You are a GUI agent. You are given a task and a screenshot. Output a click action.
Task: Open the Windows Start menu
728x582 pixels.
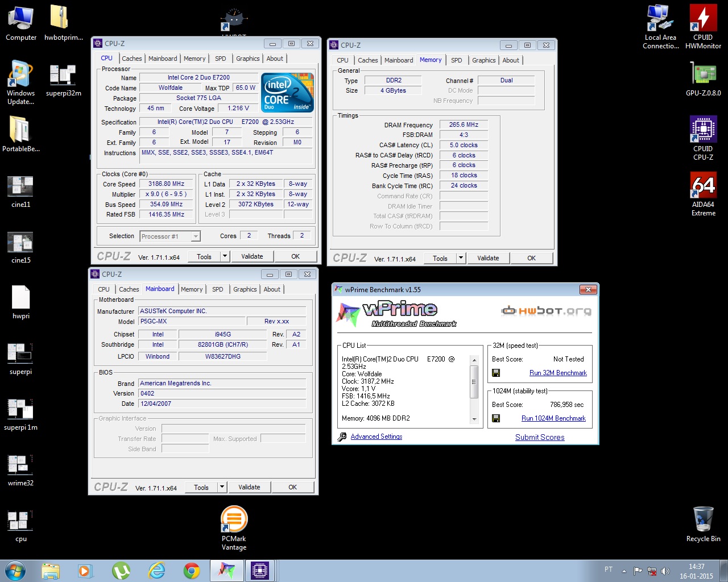coord(15,570)
